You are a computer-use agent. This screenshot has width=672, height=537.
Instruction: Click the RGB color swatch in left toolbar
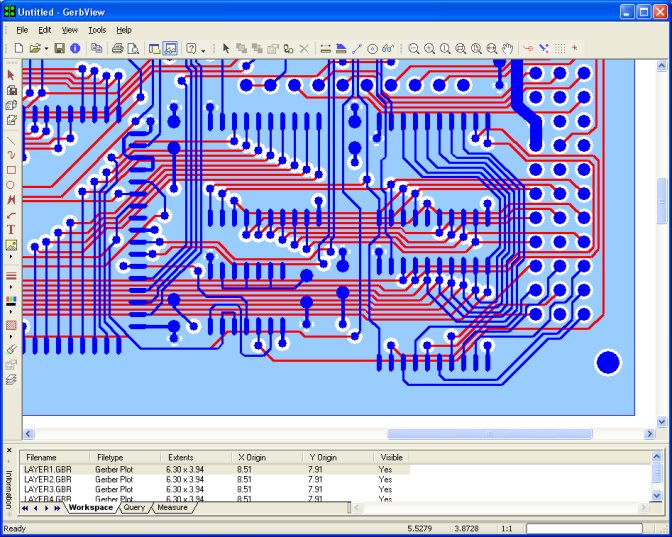point(11,301)
